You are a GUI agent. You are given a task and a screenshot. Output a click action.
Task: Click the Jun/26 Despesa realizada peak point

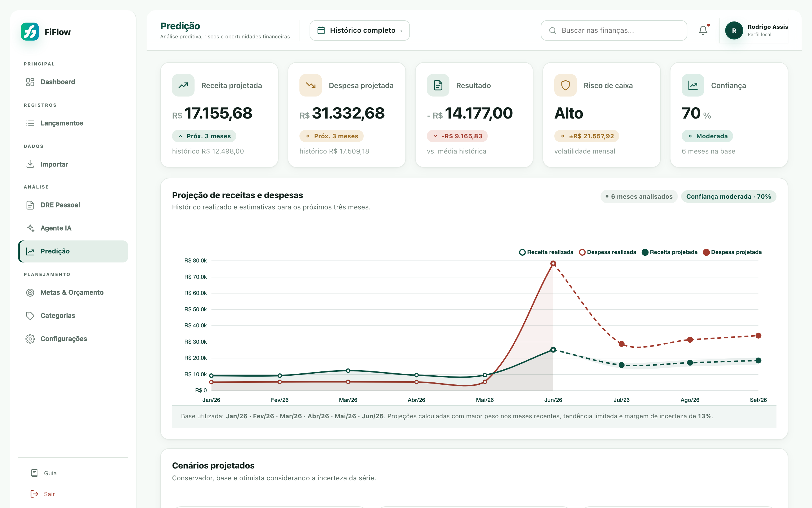pyautogui.click(x=553, y=264)
